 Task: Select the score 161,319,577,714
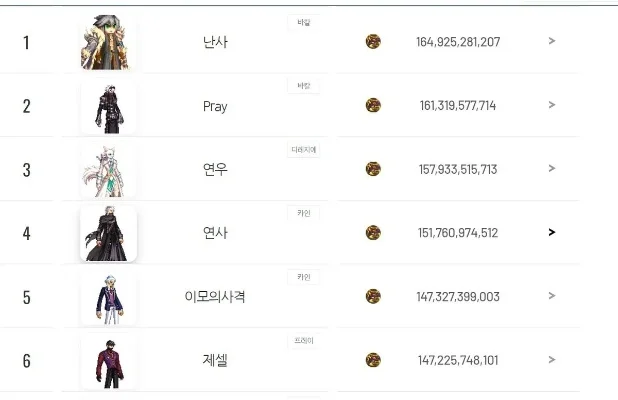458,106
